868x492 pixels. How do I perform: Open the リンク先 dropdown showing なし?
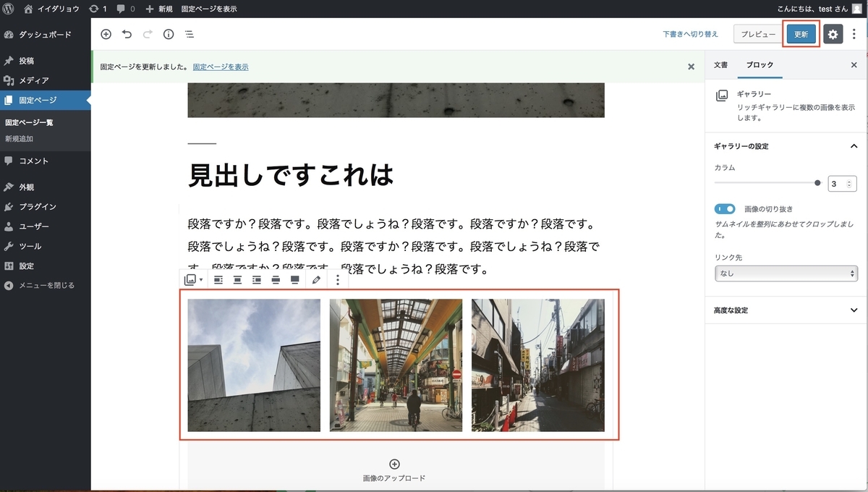coord(786,273)
